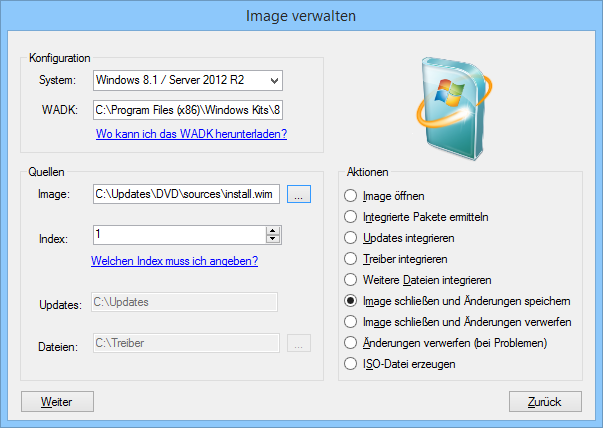Click the 'Image verwalten' title bar text
This screenshot has height=428, width=603.
(301, 16)
